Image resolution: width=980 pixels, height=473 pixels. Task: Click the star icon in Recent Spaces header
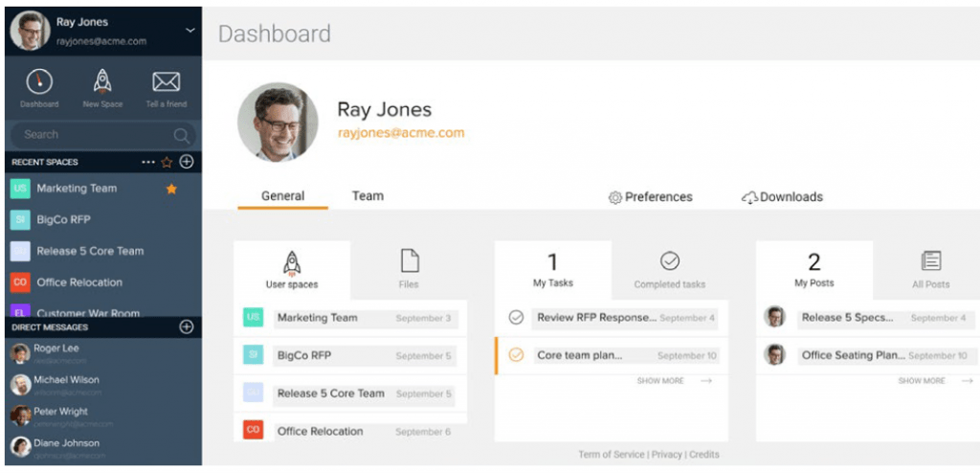click(x=167, y=162)
